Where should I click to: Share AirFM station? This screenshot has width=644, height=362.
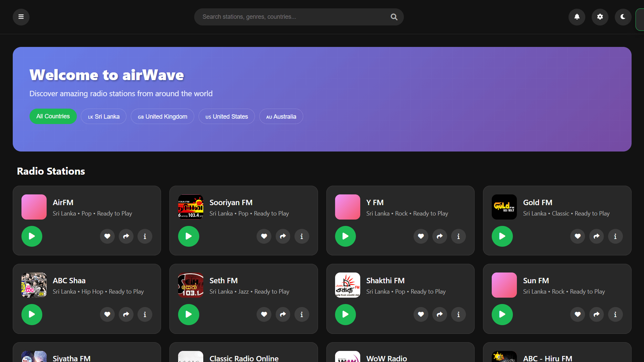click(126, 236)
